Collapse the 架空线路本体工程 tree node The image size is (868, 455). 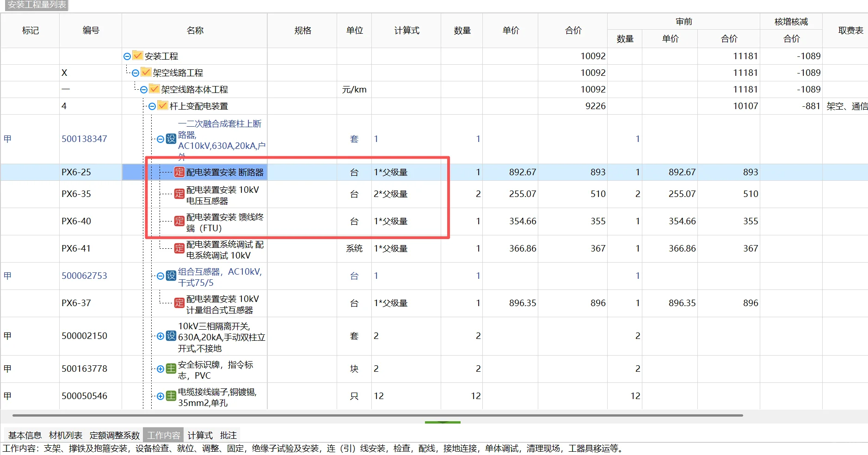pyautogui.click(x=144, y=90)
